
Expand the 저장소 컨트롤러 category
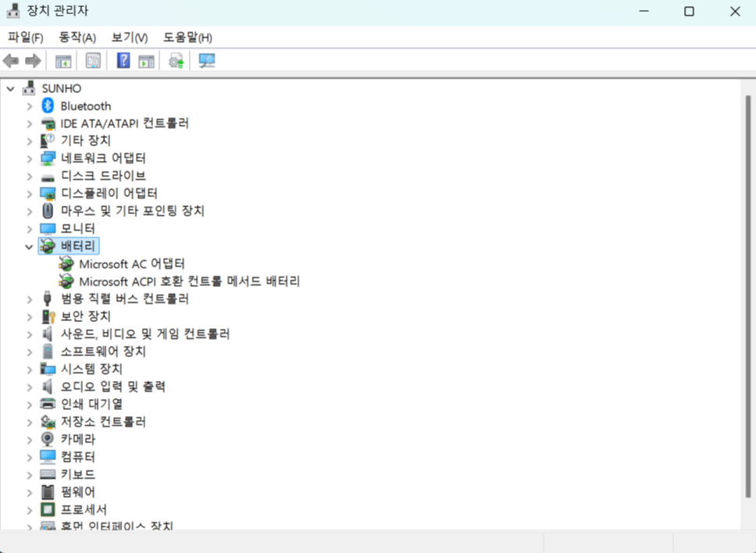tap(30, 422)
